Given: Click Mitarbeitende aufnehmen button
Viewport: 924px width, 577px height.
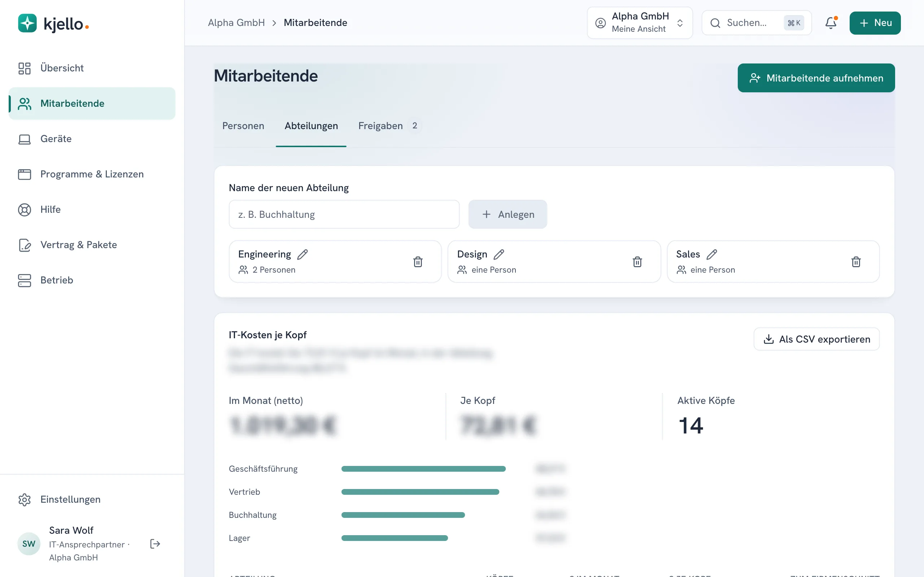Looking at the screenshot, I should (816, 78).
